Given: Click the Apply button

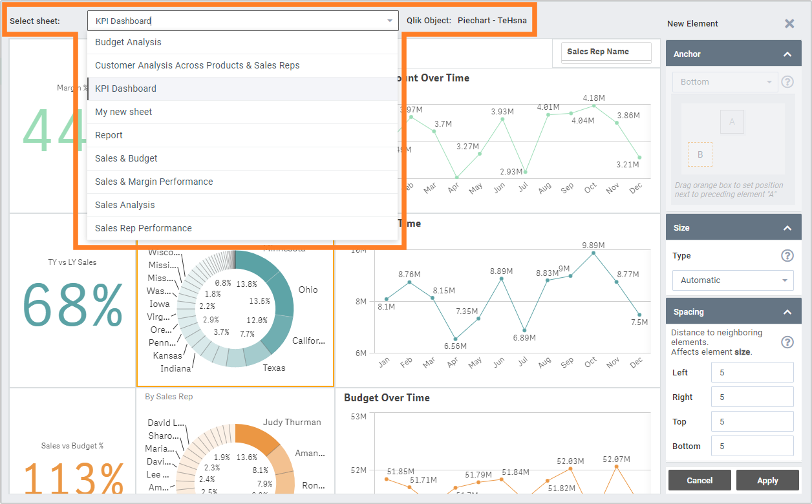Looking at the screenshot, I should click(x=767, y=480).
